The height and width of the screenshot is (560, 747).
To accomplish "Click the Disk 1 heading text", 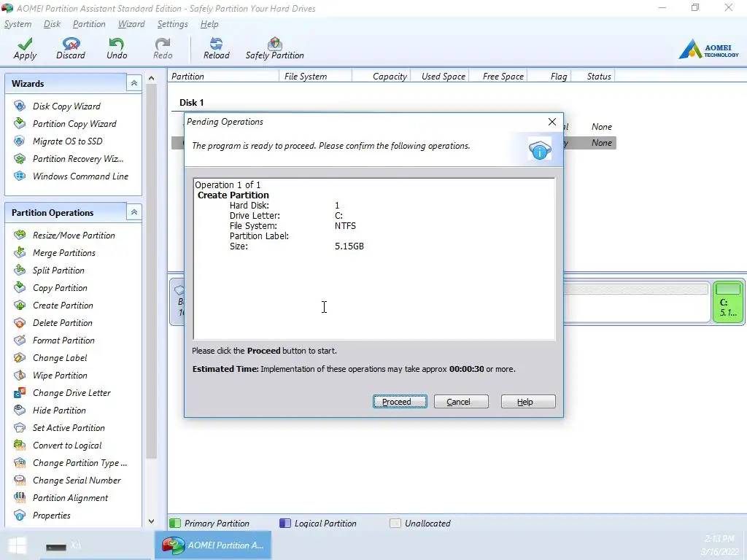I will [x=192, y=102].
